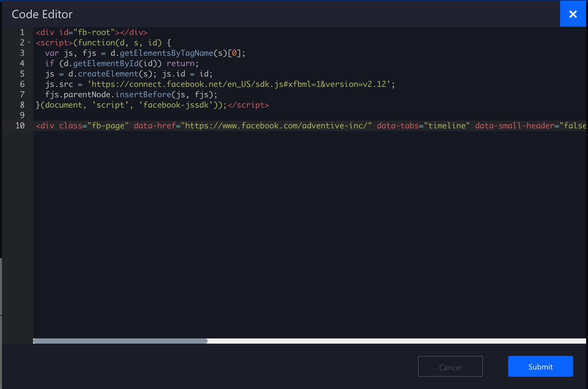Click the empty scrollbar track right of thumb
The width and height of the screenshot is (588, 389).
[397, 341]
